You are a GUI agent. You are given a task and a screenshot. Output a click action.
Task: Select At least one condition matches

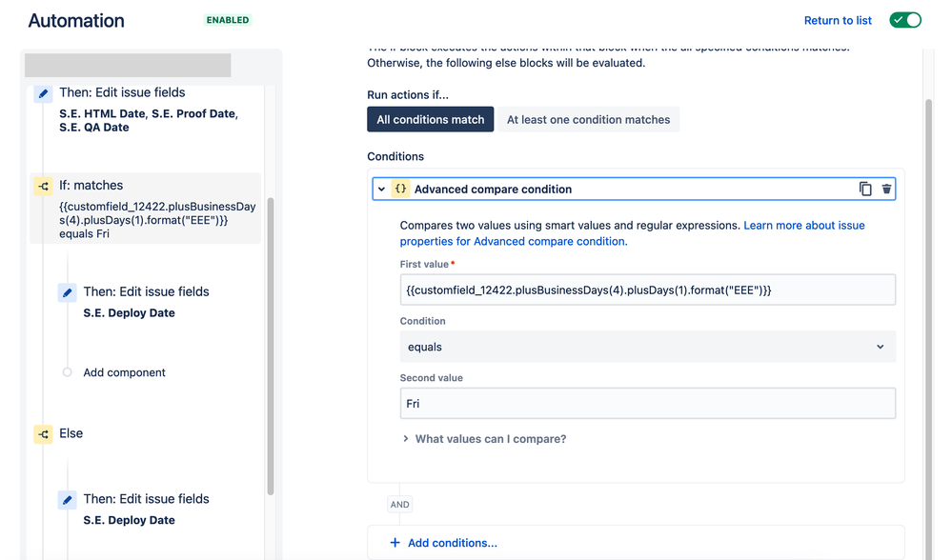(x=588, y=119)
